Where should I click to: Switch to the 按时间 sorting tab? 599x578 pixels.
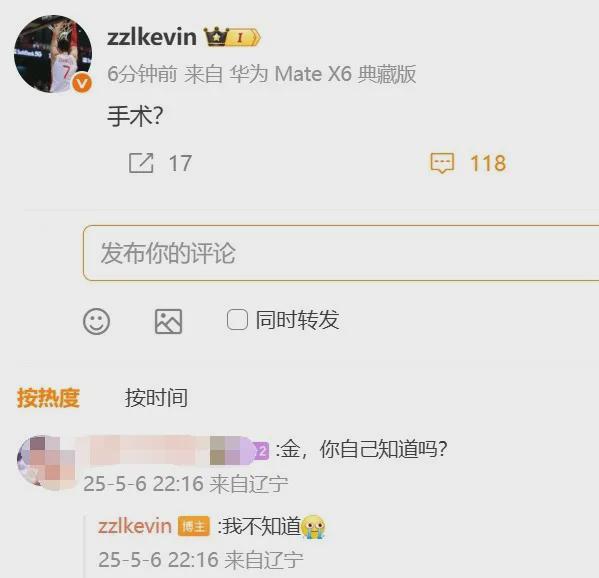(156, 398)
